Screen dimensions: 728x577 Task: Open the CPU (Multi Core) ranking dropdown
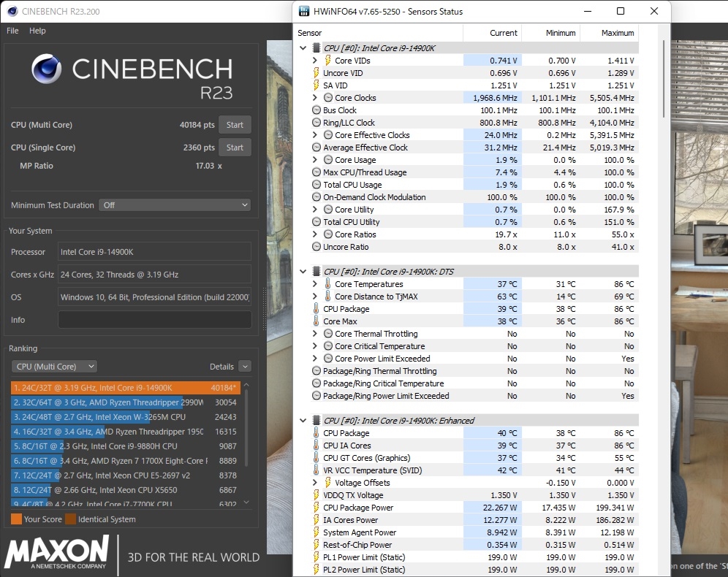(54, 367)
